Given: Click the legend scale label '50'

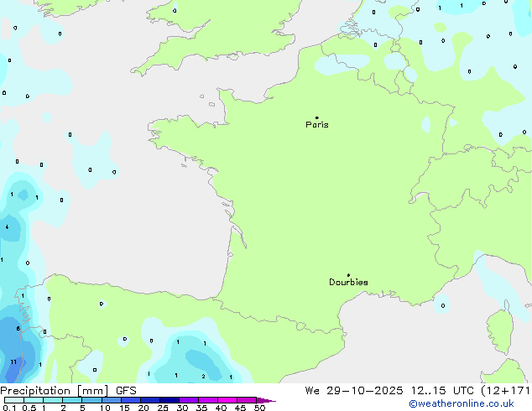Looking at the screenshot, I should [259, 408].
